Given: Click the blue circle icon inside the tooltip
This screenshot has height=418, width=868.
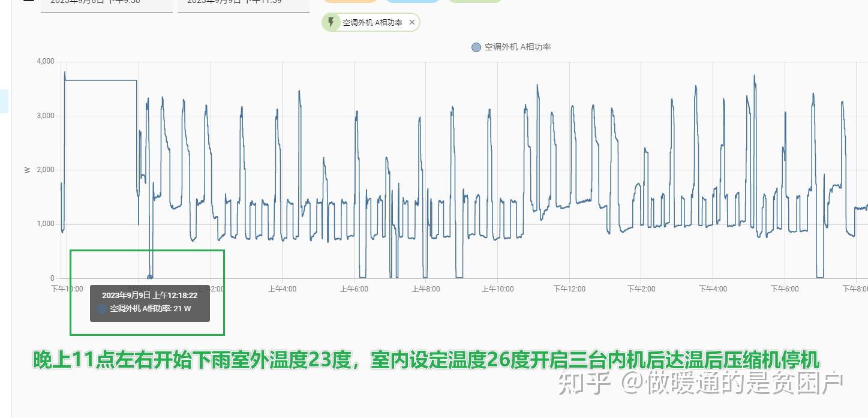Looking at the screenshot, I should click(101, 308).
